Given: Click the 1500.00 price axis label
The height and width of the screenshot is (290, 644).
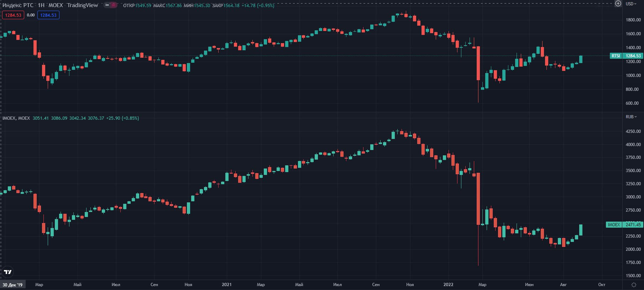Looking at the screenshot, I should coord(633,276).
